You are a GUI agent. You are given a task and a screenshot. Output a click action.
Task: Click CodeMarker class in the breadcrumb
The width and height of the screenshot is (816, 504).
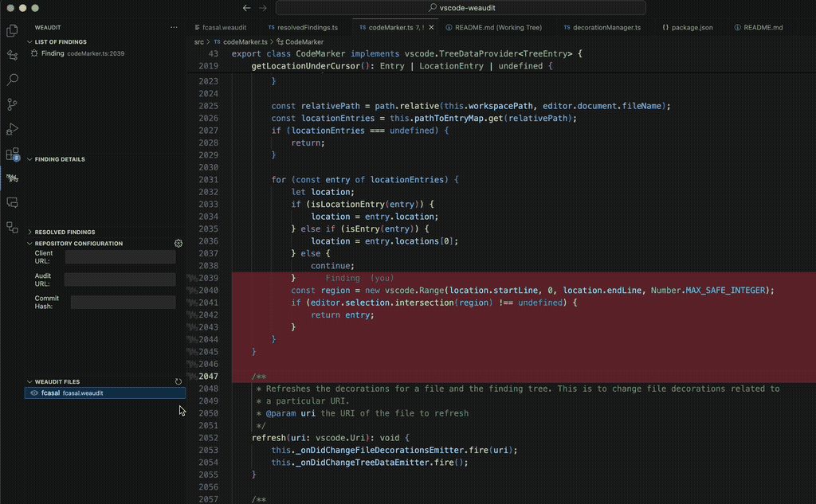pos(304,42)
